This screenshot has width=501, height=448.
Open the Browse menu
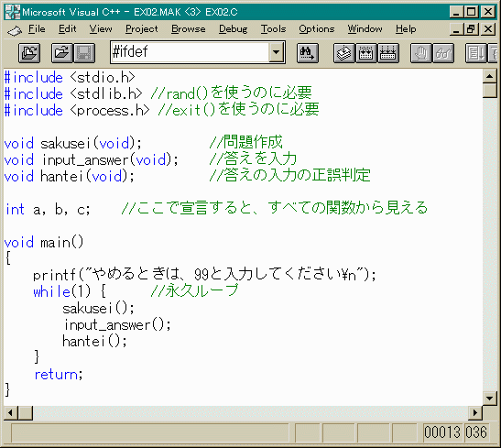coord(188,29)
